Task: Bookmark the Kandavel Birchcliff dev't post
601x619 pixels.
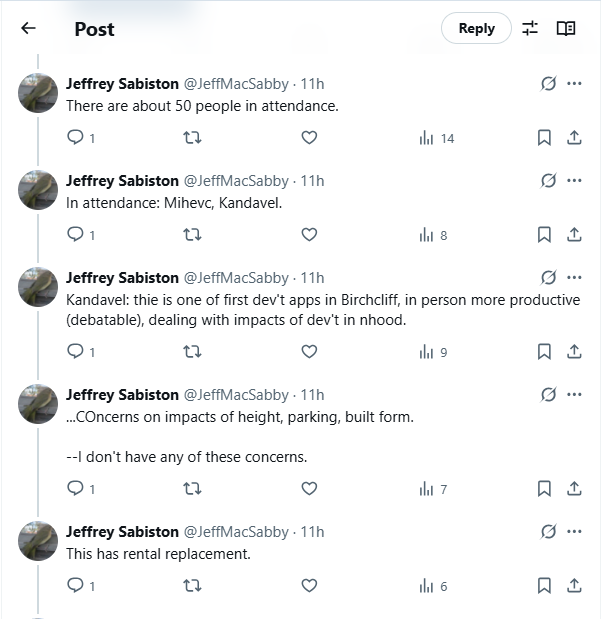Action: [544, 352]
